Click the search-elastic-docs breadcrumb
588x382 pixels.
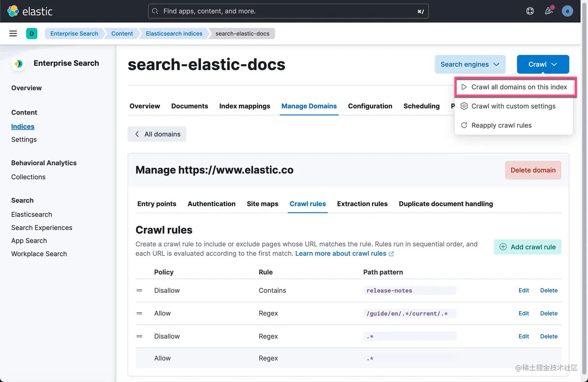pos(242,33)
